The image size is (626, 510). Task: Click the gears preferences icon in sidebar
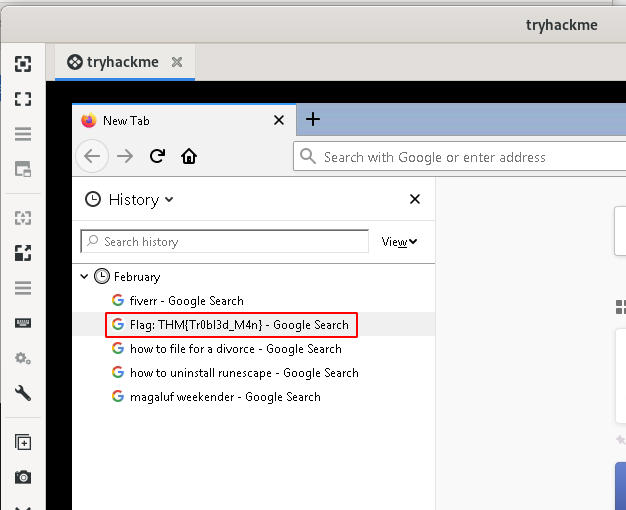click(23, 358)
